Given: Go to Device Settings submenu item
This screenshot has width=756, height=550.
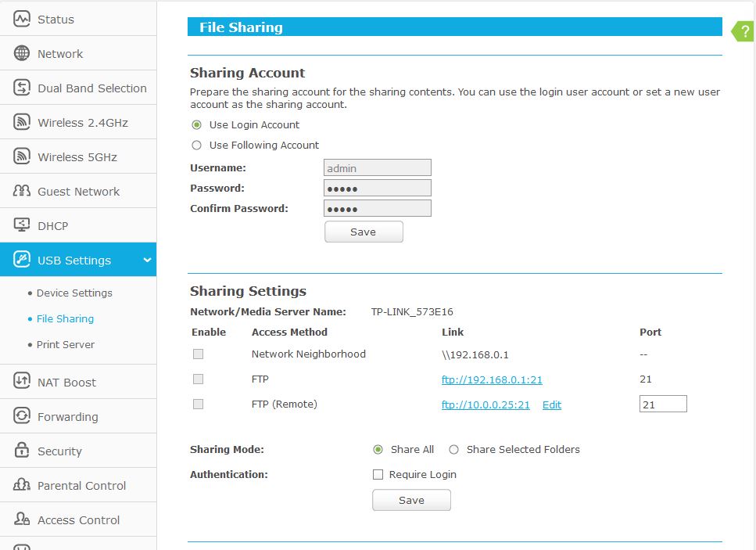Looking at the screenshot, I should (74, 293).
